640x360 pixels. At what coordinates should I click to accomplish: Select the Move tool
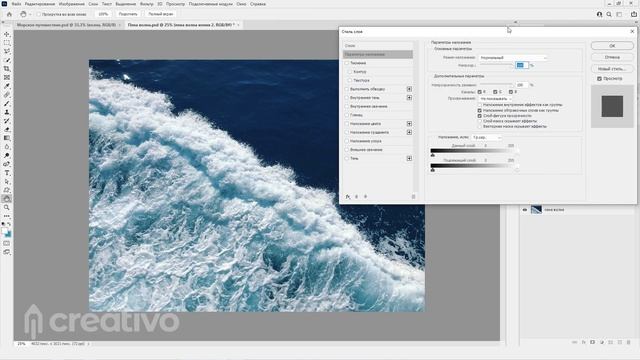tap(7, 34)
